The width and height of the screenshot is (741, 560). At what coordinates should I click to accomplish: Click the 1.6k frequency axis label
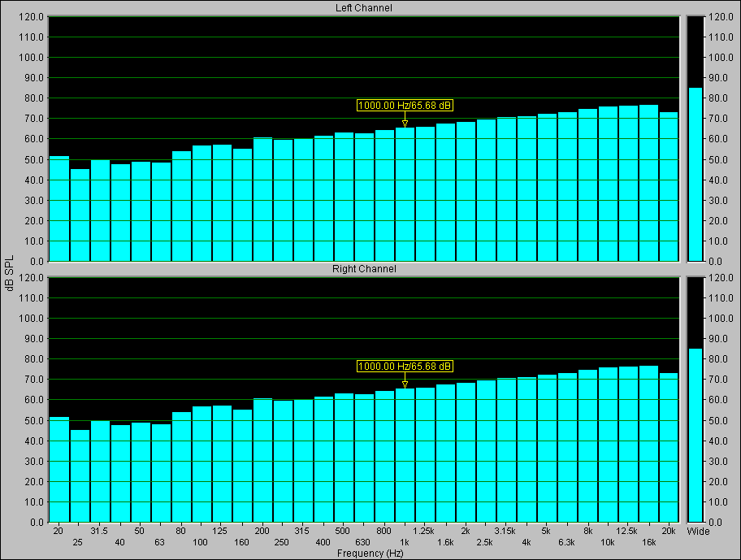[445, 542]
